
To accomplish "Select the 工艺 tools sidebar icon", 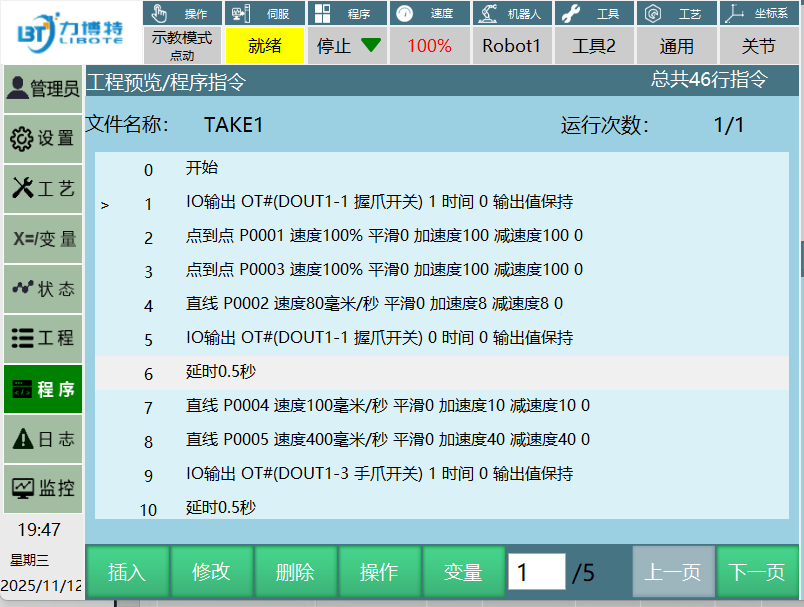I will point(42,189).
